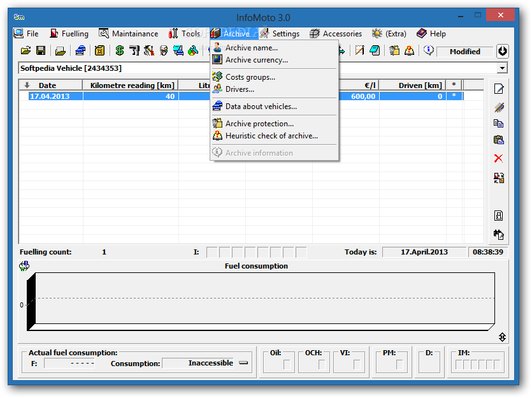Click the 17.April.2013 today date field
The width and height of the screenshot is (532, 398).
coord(424,252)
